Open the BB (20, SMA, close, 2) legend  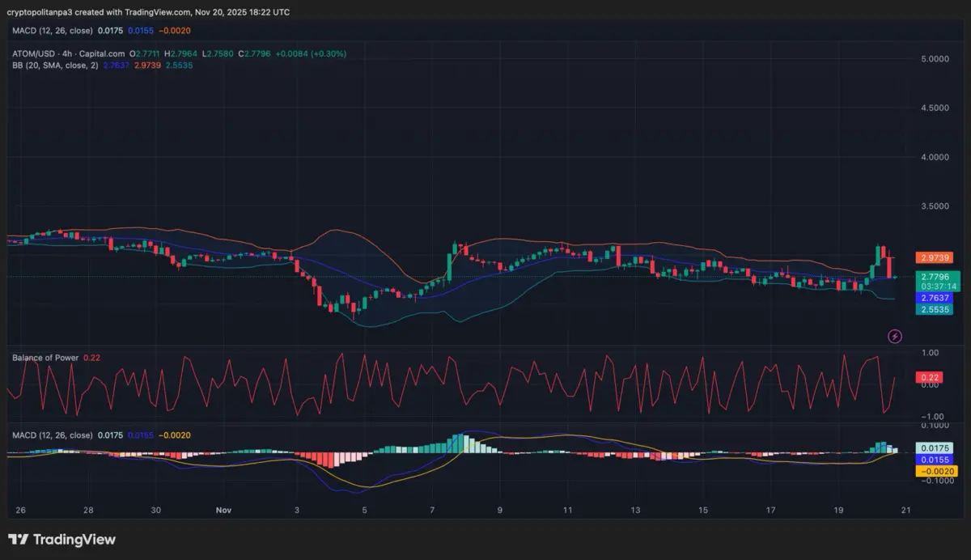[x=55, y=65]
